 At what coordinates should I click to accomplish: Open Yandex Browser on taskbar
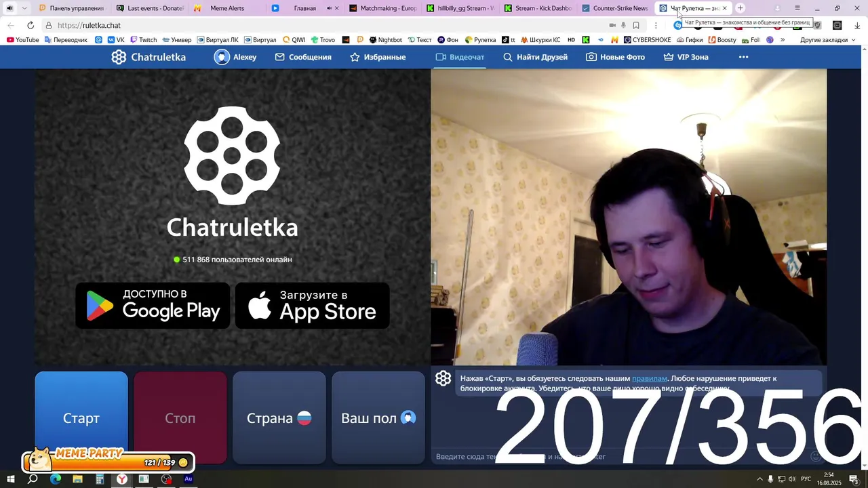[x=122, y=479]
